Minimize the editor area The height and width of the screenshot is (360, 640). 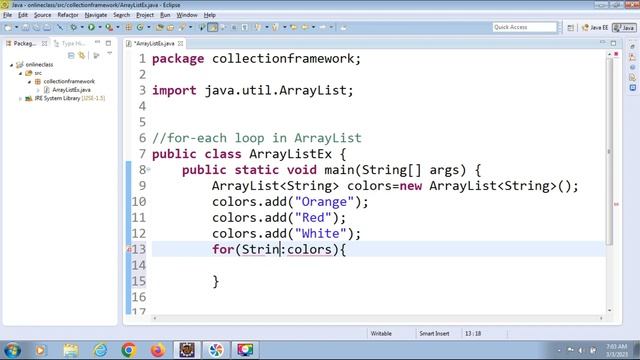[602, 42]
